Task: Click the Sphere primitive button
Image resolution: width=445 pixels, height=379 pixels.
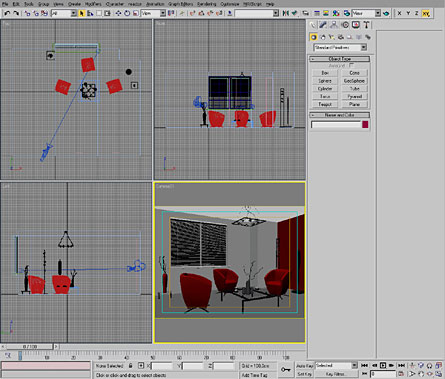Action: pyautogui.click(x=325, y=81)
